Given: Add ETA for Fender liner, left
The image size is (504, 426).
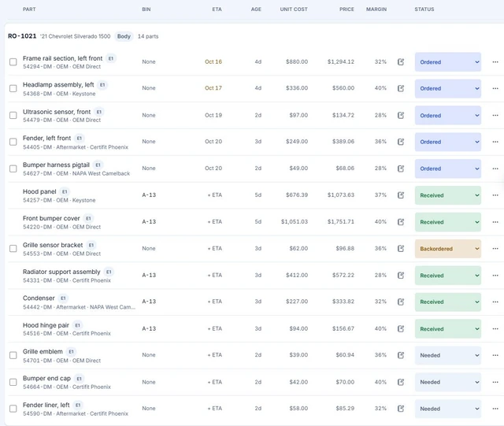Looking at the screenshot, I should [215, 409].
